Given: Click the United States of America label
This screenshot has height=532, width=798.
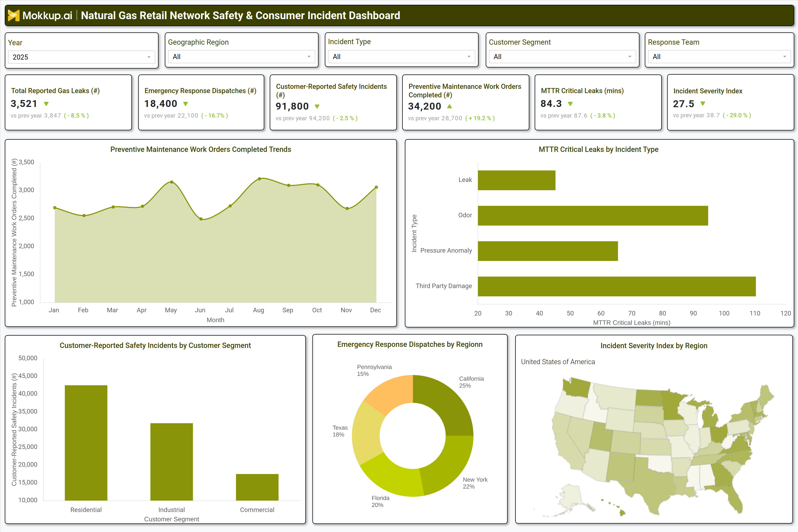Looking at the screenshot, I should pyautogui.click(x=558, y=362).
